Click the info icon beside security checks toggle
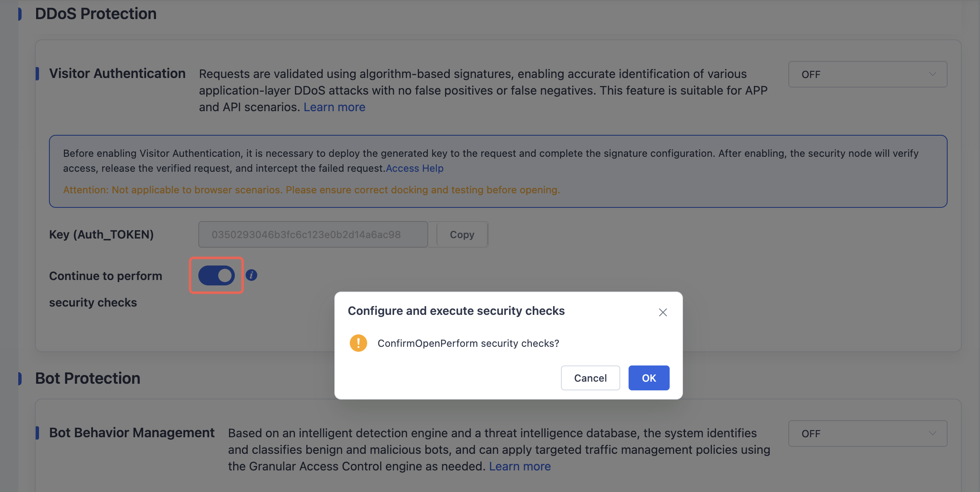The image size is (980, 492). tap(251, 275)
